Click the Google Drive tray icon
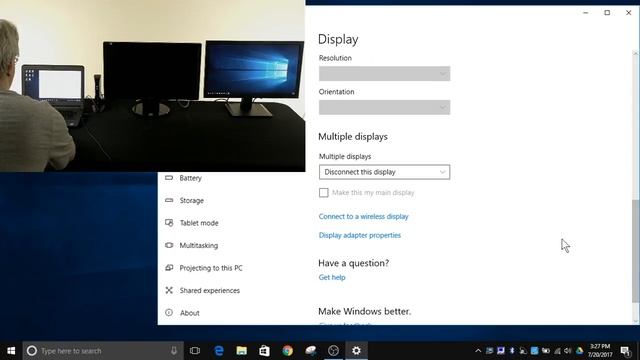The width and height of the screenshot is (640, 360). 579,351
